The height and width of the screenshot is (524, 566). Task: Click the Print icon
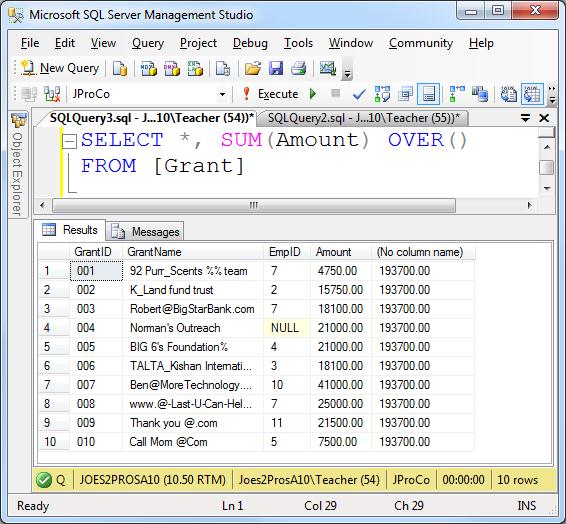299,68
